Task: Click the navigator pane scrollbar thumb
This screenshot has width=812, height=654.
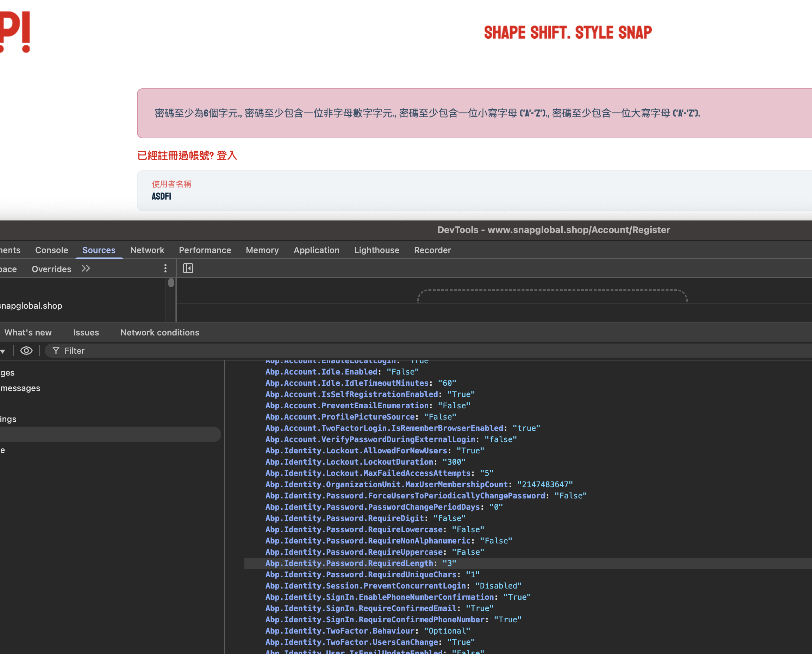Action: 171,283
